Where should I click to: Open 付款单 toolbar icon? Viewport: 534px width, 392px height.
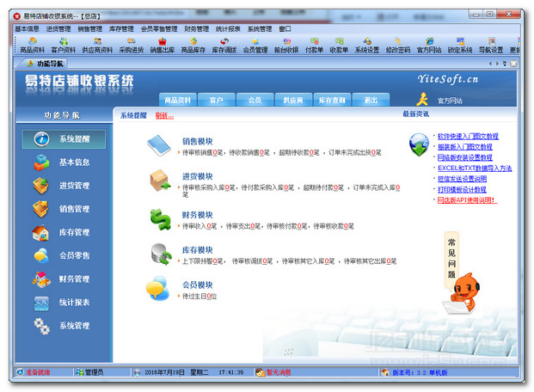click(314, 46)
